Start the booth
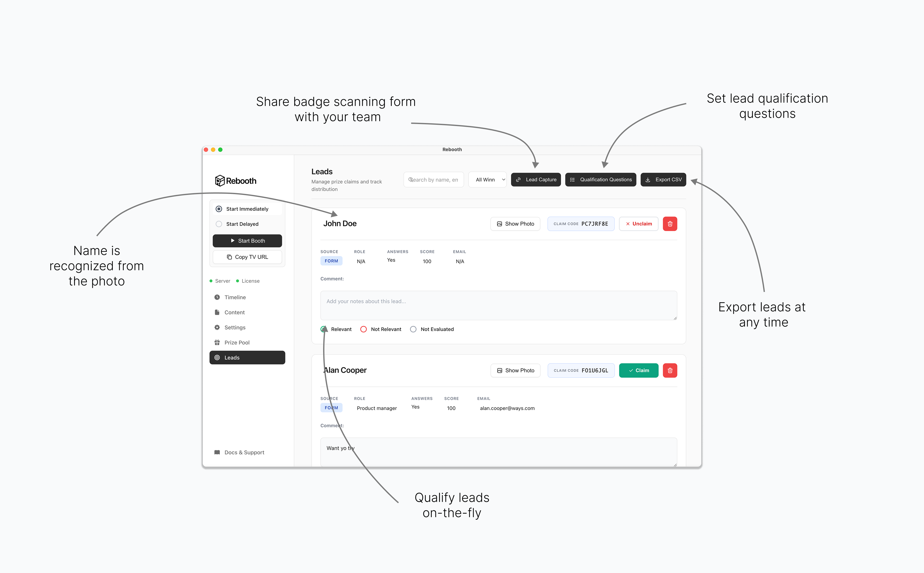Screen dimensions: 924x573 [247, 241]
